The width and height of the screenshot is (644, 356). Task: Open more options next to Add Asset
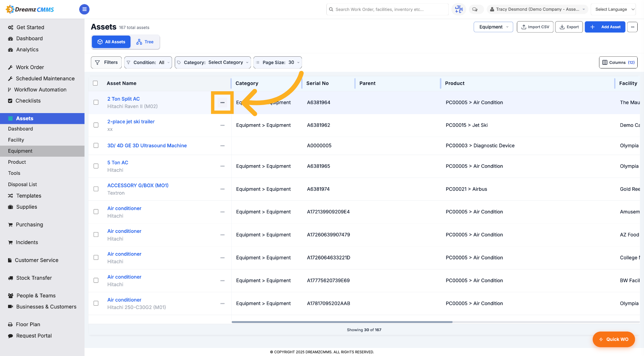(632, 27)
